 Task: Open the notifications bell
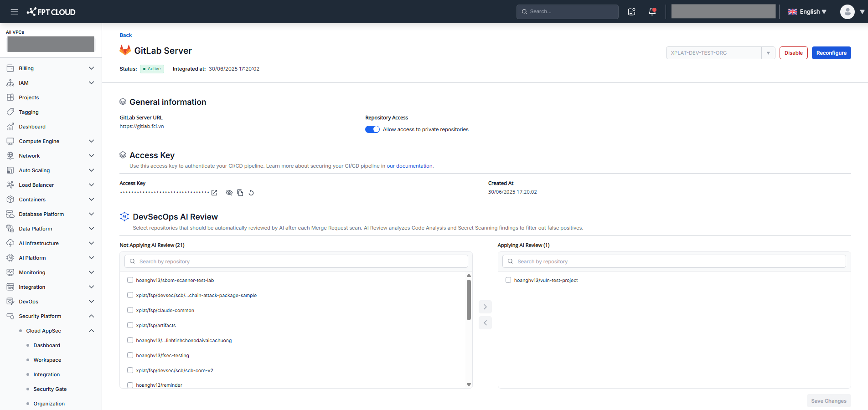pyautogui.click(x=652, y=12)
